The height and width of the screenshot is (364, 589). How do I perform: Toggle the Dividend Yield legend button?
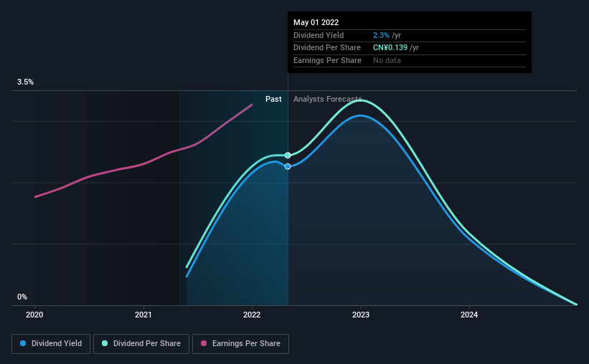point(51,344)
